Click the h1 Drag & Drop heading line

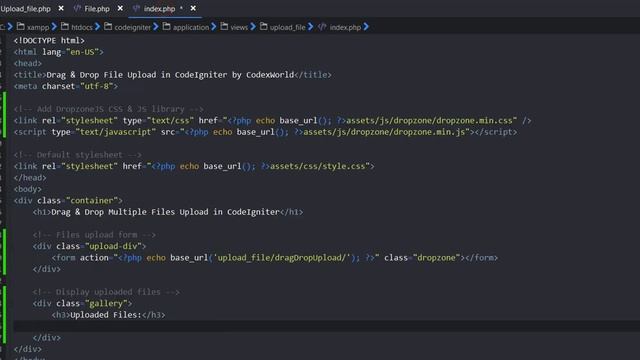(x=168, y=212)
